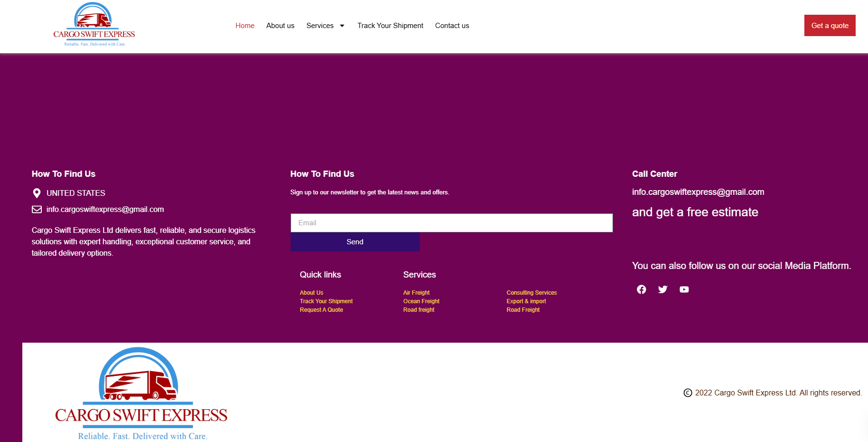The width and height of the screenshot is (868, 442).
Task: Open the About us menu page
Action: pyautogui.click(x=280, y=26)
